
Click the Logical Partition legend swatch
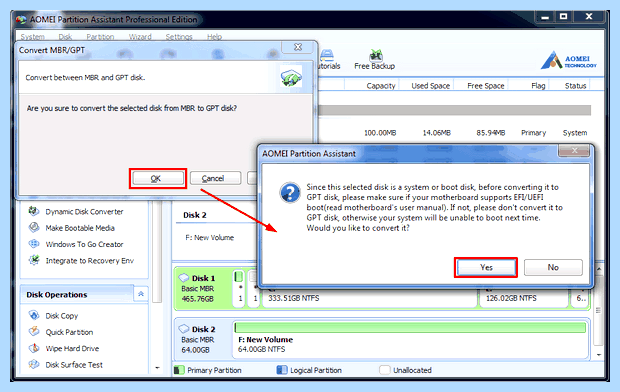[282, 370]
